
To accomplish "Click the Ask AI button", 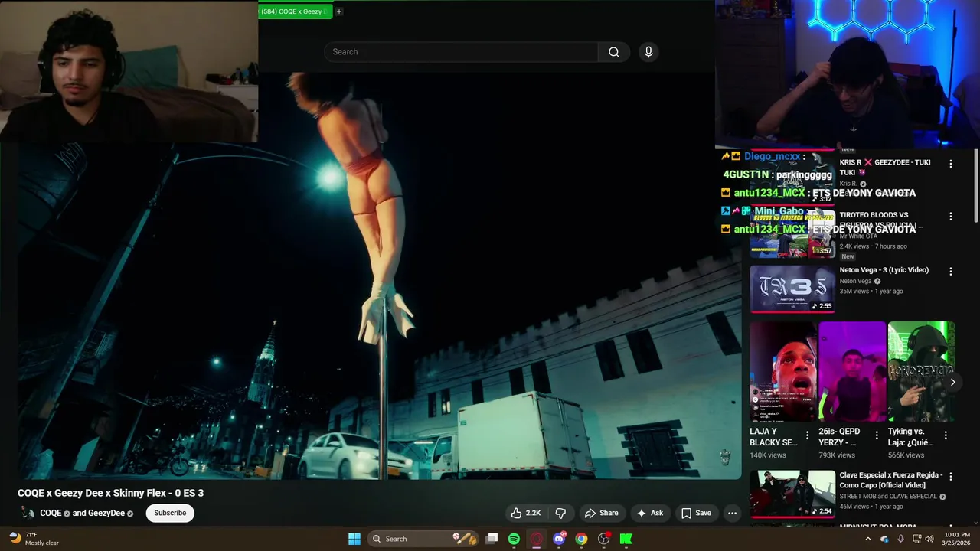I will coord(649,513).
